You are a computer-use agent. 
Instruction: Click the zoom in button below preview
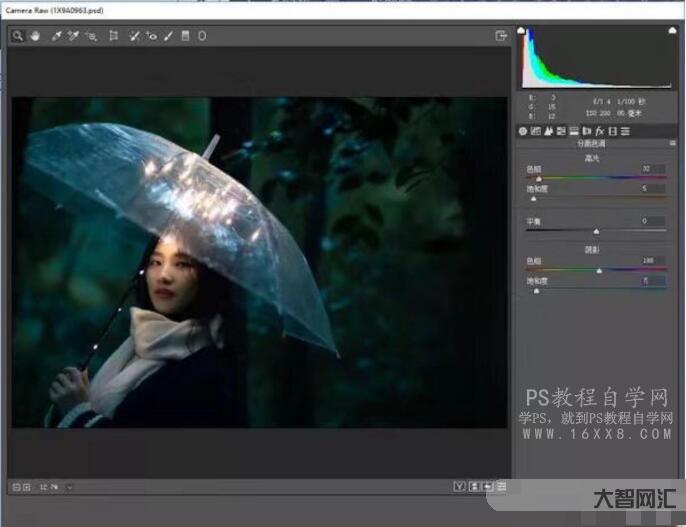tap(27, 487)
